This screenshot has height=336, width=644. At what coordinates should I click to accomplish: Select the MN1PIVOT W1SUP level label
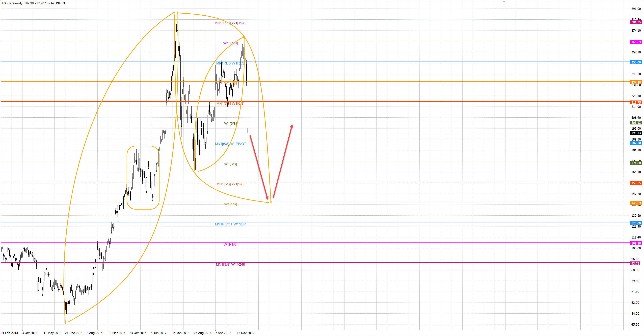(230, 224)
